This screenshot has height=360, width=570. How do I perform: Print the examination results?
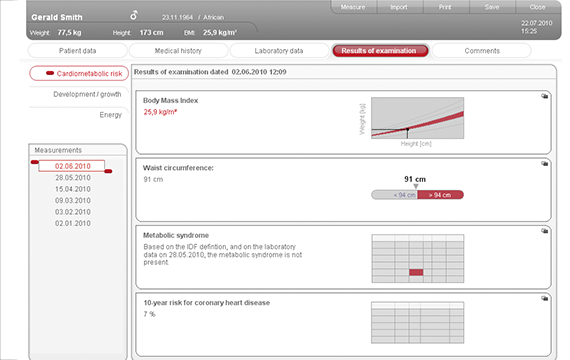(x=445, y=7)
